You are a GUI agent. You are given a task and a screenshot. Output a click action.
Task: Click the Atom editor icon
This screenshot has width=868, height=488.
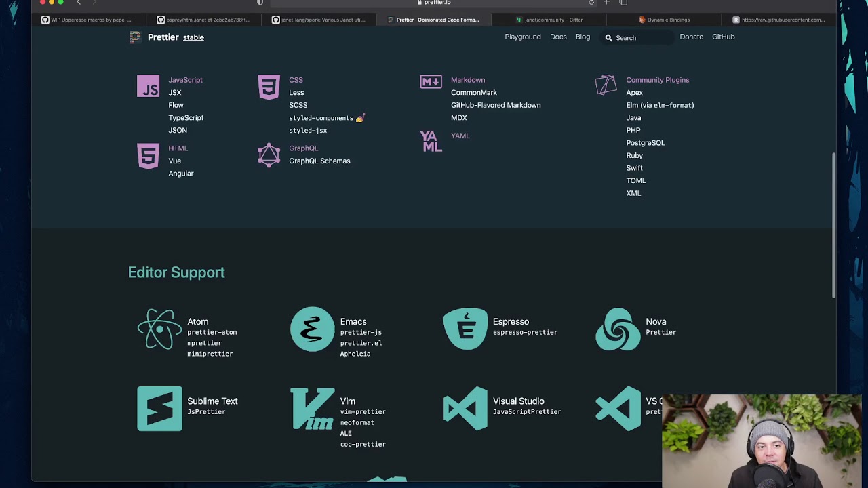[159, 329]
